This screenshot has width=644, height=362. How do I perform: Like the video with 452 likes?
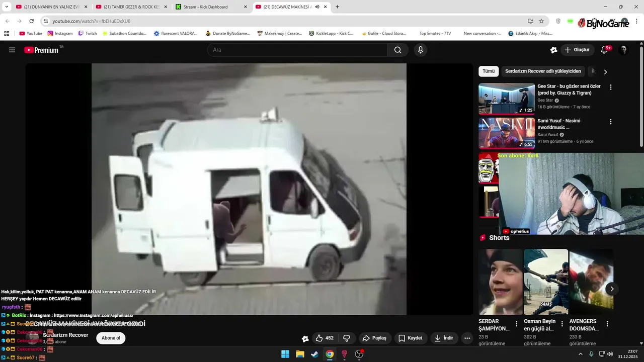click(324, 338)
